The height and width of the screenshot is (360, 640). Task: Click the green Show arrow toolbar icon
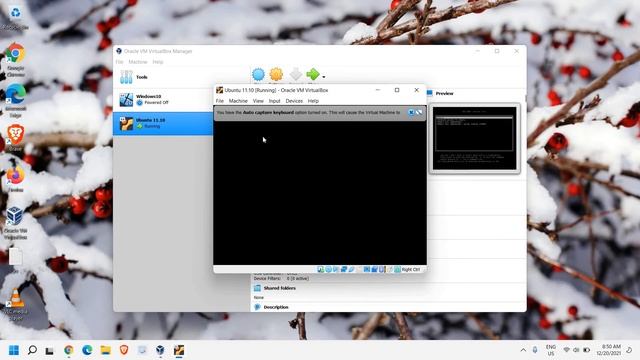(x=313, y=74)
